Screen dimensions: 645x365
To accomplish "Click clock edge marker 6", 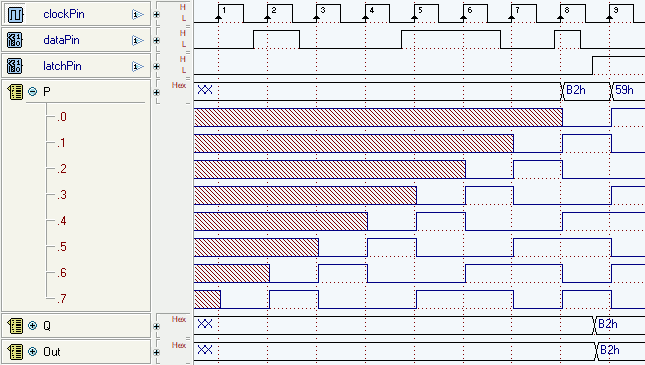I will pyautogui.click(x=464, y=17).
